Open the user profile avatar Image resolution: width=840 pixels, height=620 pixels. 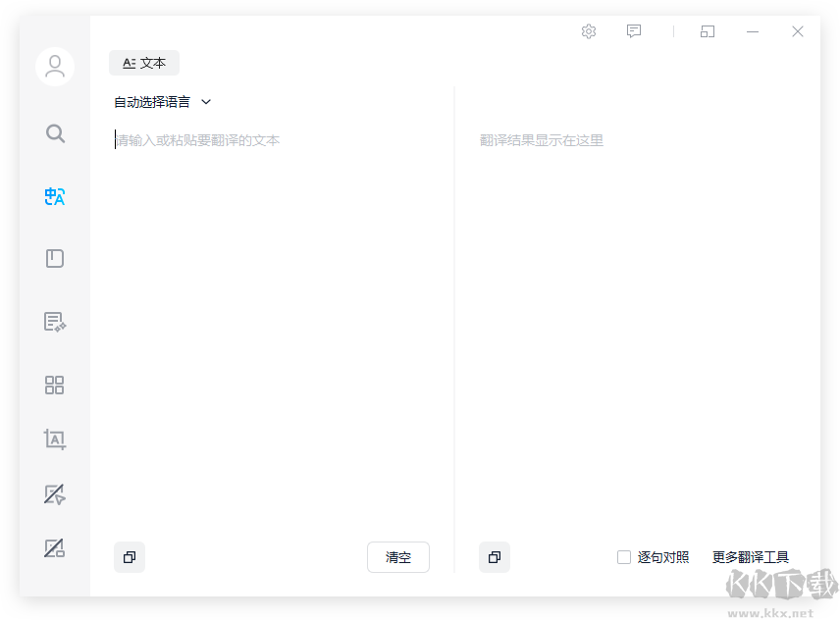click(55, 67)
